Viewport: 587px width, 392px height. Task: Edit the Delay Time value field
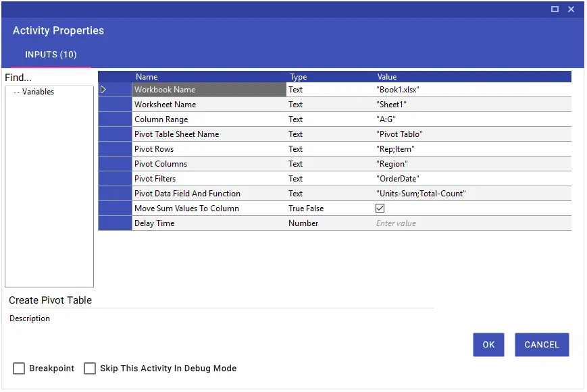pos(472,223)
